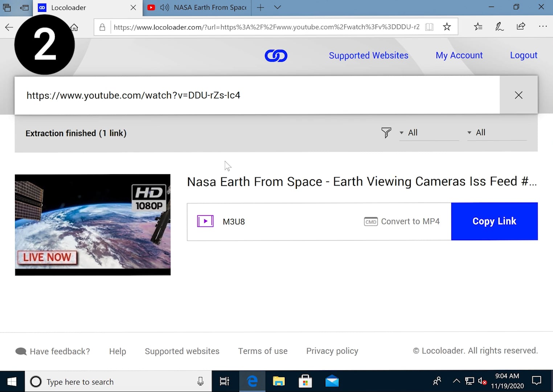This screenshot has height=392, width=553.
Task: Clear the URL input with X button
Action: tap(519, 95)
